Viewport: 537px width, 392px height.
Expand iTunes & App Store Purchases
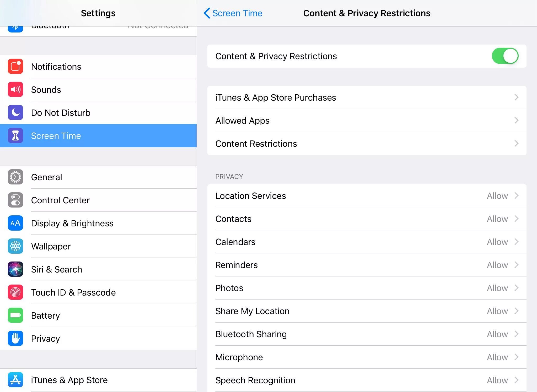pyautogui.click(x=367, y=97)
